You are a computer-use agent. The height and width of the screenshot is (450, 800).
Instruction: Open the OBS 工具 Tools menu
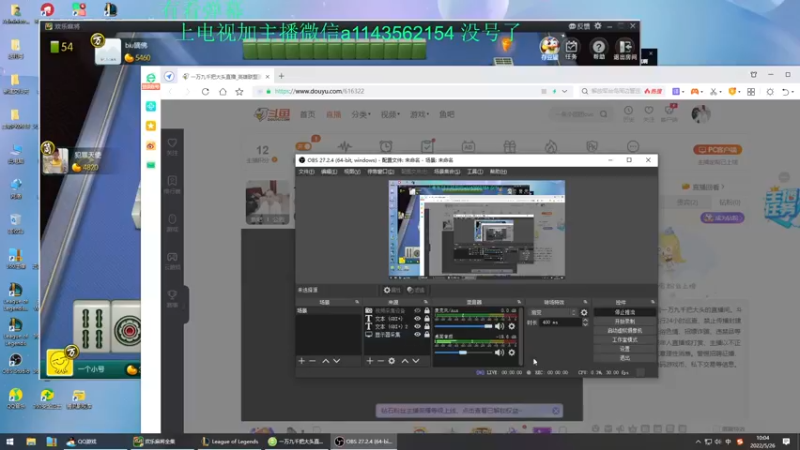coord(475,171)
